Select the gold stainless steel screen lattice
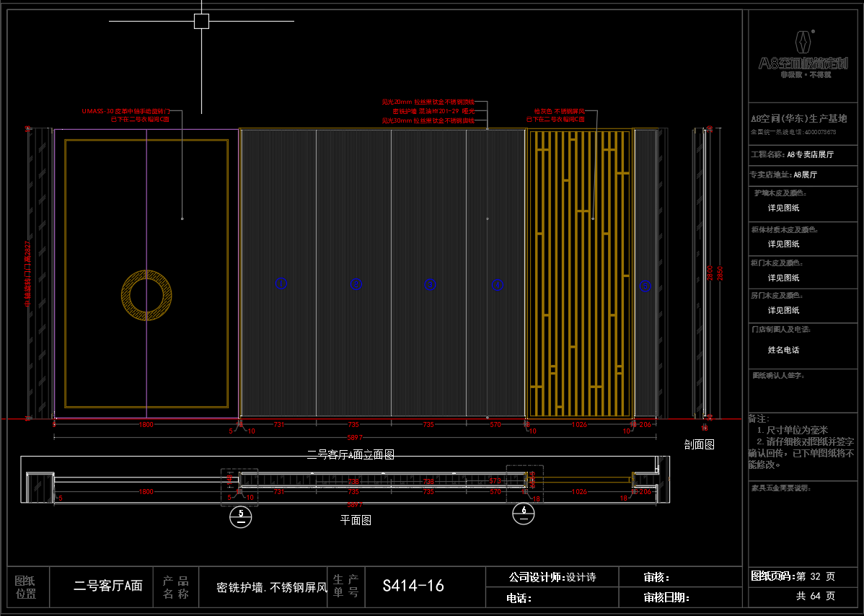The width and height of the screenshot is (864, 616). (581, 274)
